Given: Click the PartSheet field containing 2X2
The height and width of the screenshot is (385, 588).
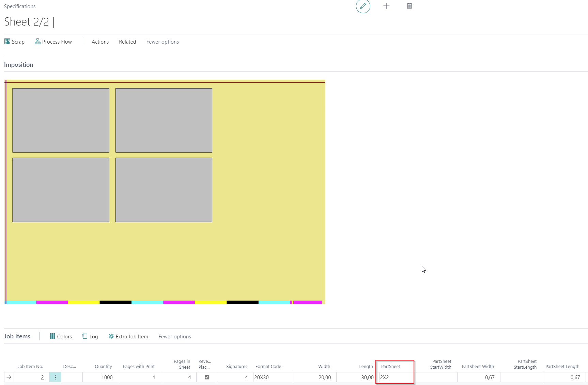Looking at the screenshot, I should pos(395,377).
